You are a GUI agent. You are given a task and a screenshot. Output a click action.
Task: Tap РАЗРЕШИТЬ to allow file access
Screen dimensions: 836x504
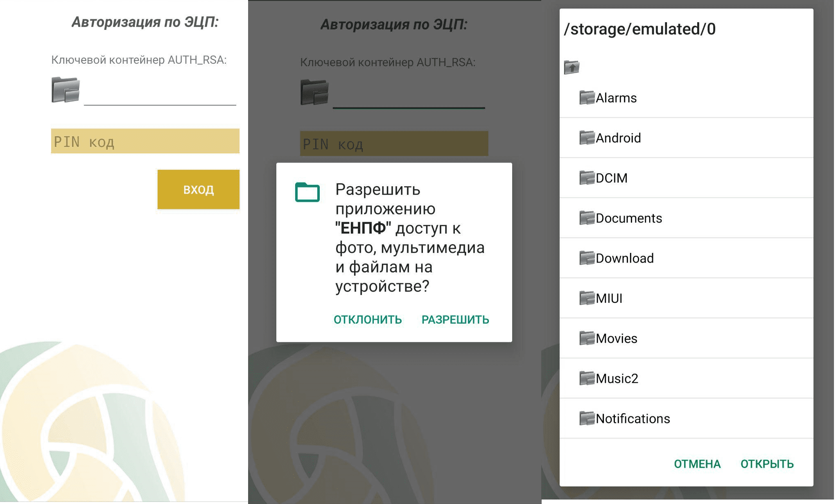(x=455, y=319)
